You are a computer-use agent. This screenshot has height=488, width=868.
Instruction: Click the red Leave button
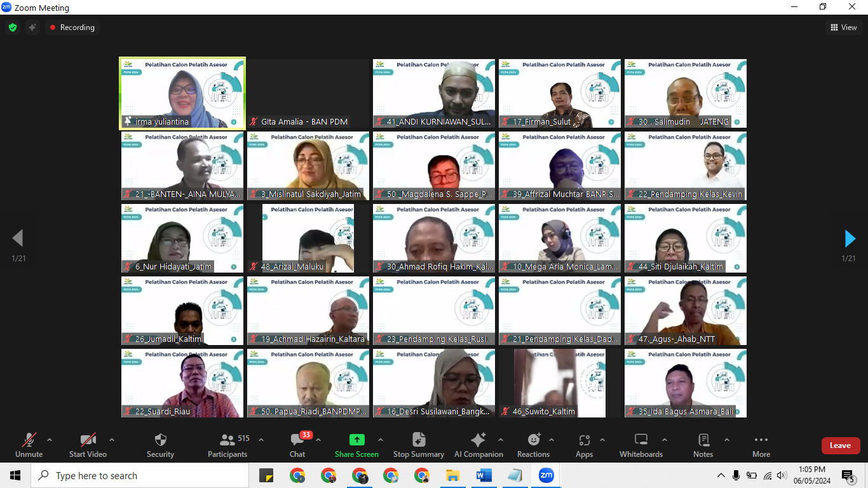point(840,445)
